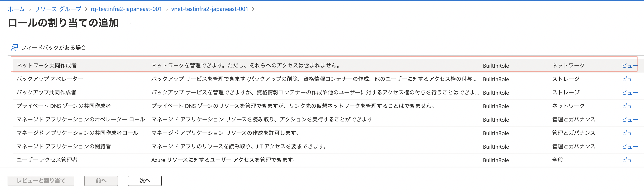Click the feedback icon

pyautogui.click(x=14, y=48)
